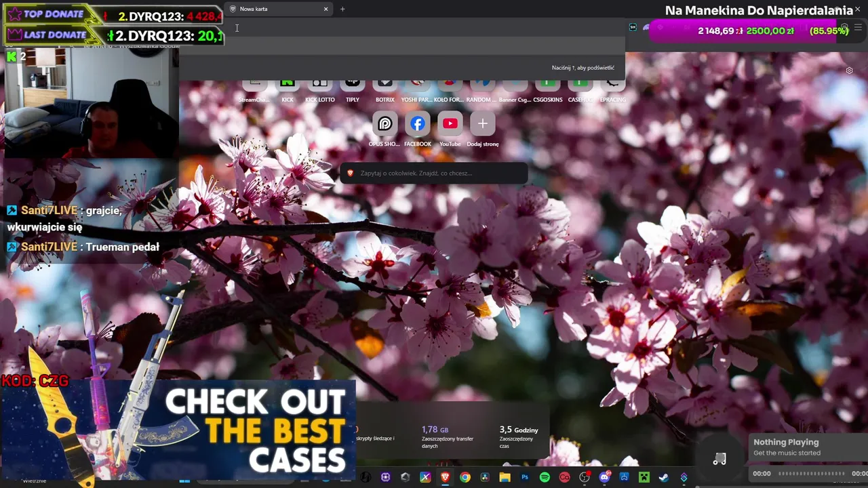Launch DaVinci Resolve from the taskbar
The image size is (868, 488).
click(485, 477)
